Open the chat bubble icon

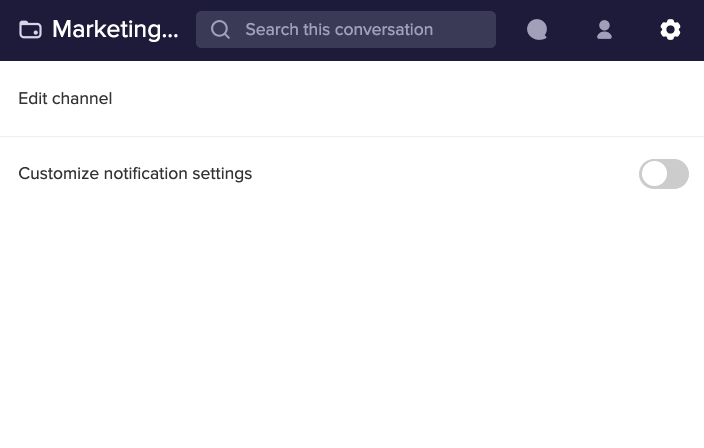tap(537, 30)
